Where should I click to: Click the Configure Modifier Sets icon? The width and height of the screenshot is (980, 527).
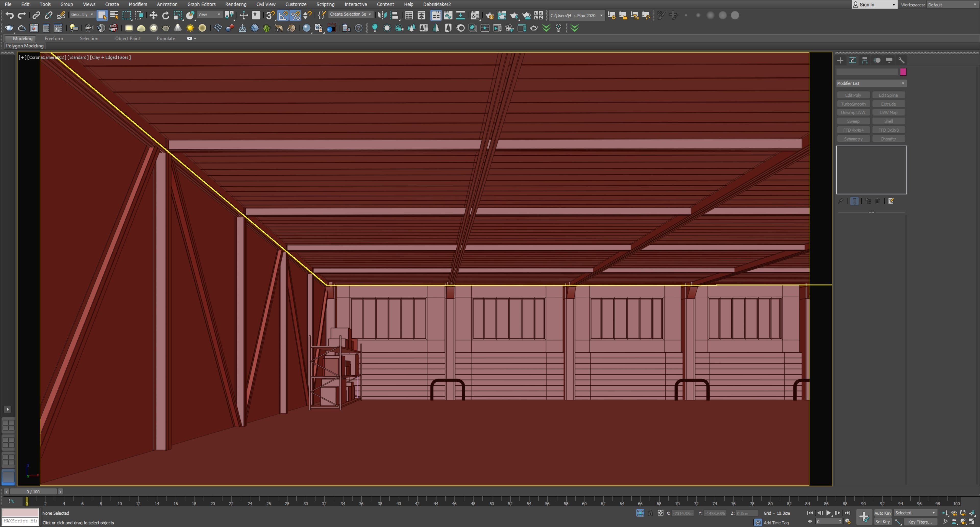pos(891,201)
